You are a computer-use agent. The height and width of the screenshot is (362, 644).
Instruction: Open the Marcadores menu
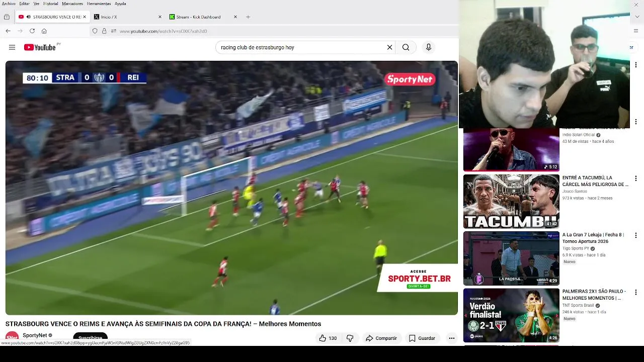[72, 4]
